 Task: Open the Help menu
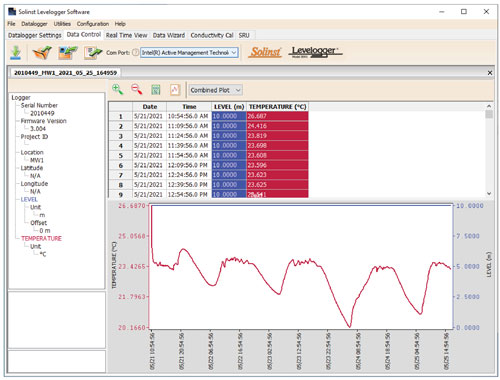coord(120,24)
